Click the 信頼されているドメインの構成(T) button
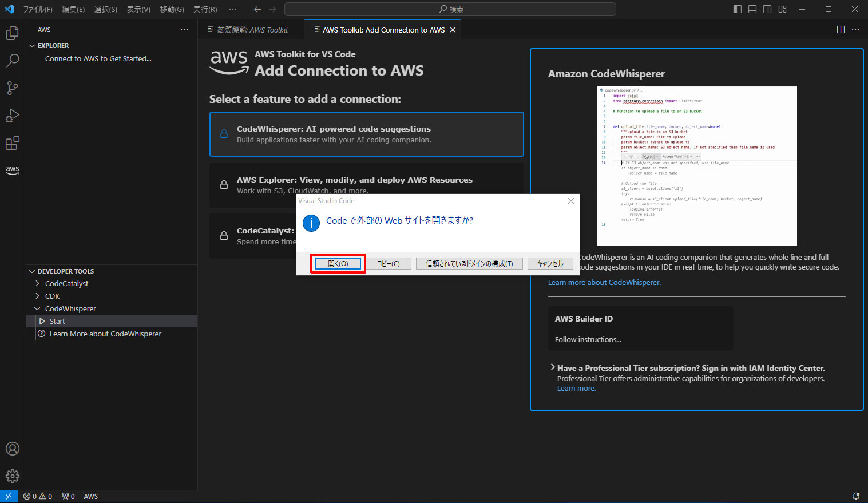Screen dimensions: 868x503 [x=469, y=263]
